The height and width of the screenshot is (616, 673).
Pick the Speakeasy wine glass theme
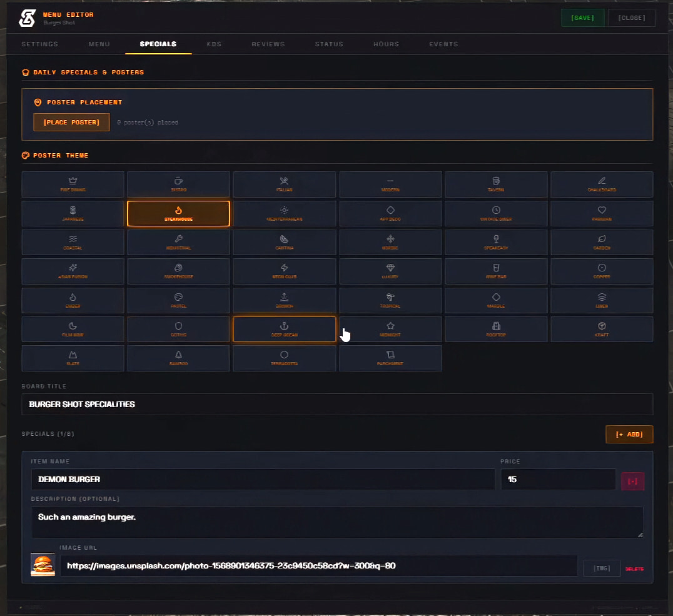[x=496, y=242]
